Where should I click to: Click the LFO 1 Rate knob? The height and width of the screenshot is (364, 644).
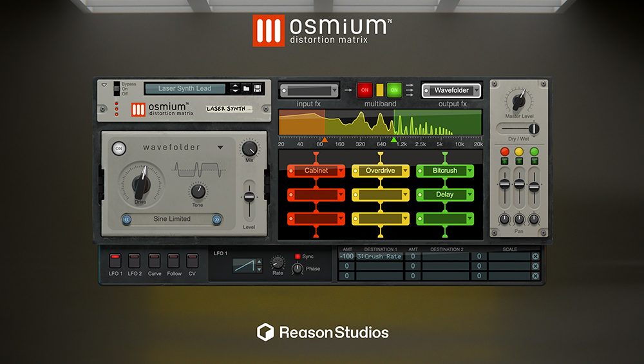(278, 262)
